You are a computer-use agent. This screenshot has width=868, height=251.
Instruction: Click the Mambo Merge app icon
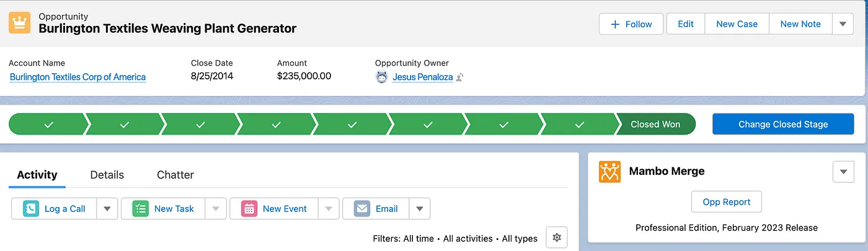click(609, 172)
